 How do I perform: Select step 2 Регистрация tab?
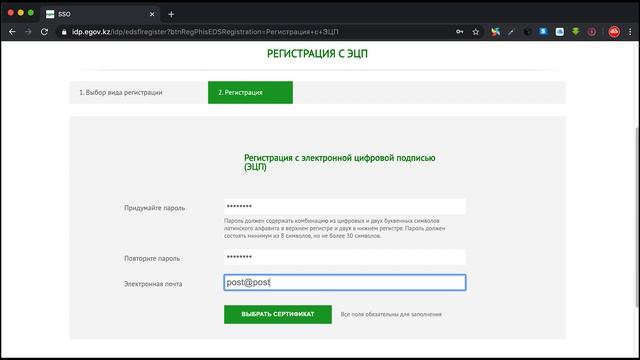pos(250,92)
